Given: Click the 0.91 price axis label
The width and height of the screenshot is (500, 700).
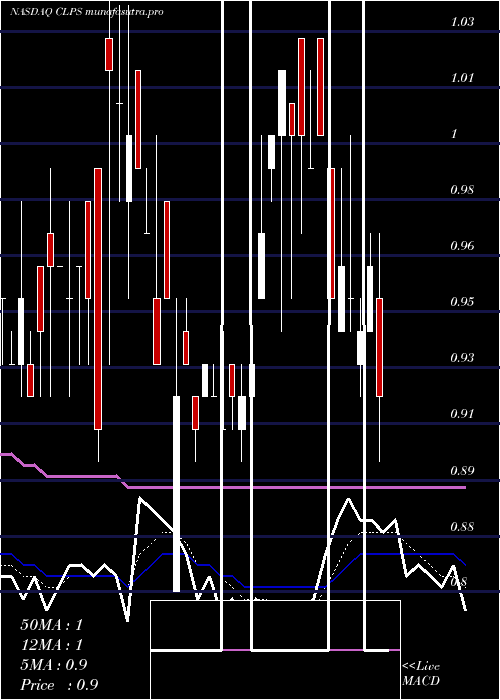Looking at the screenshot, I should tap(462, 414).
